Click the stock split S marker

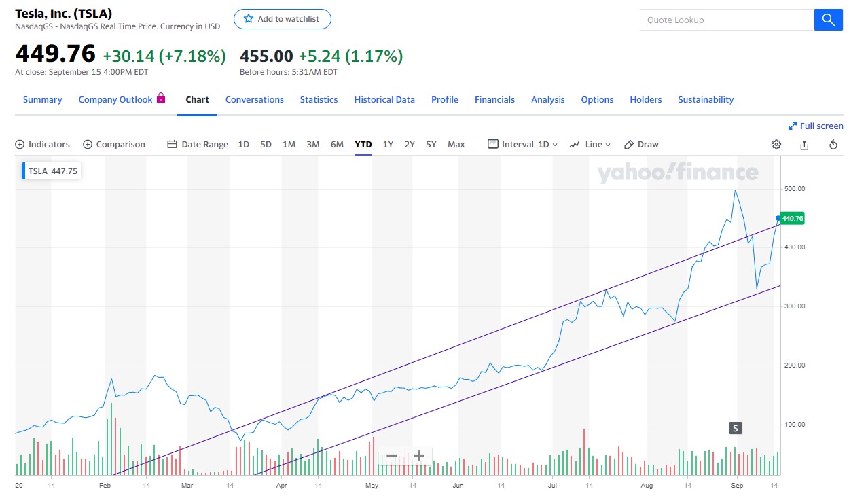[x=735, y=428]
